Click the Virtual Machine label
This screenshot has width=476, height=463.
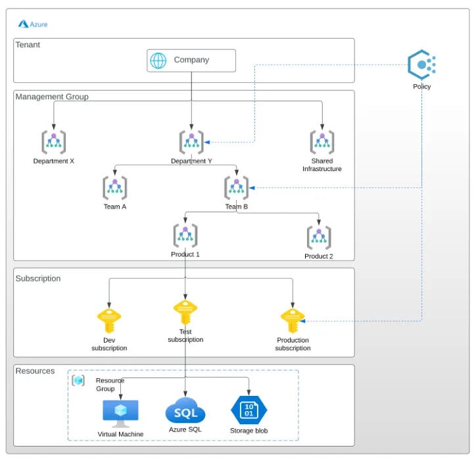pos(120,435)
